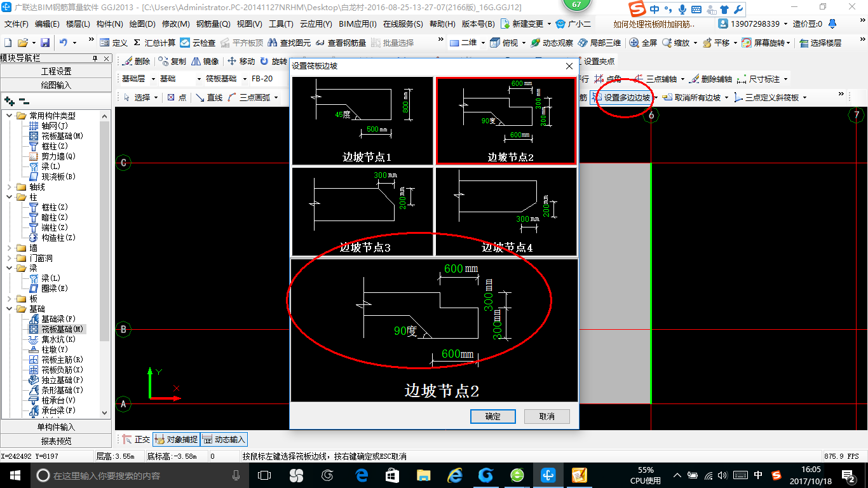868x488 pixels.
Task: Pin the 模块导航栏 panel
Action: (x=95, y=58)
